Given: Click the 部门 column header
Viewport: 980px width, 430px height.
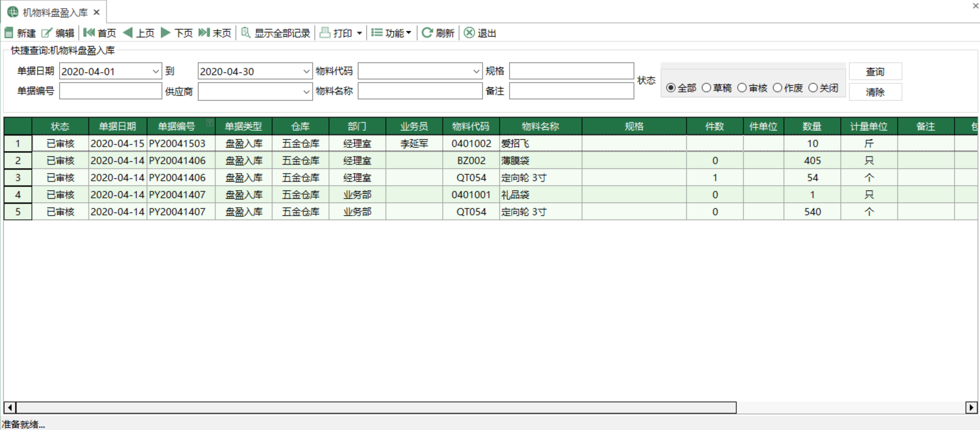Looking at the screenshot, I should click(x=357, y=127).
